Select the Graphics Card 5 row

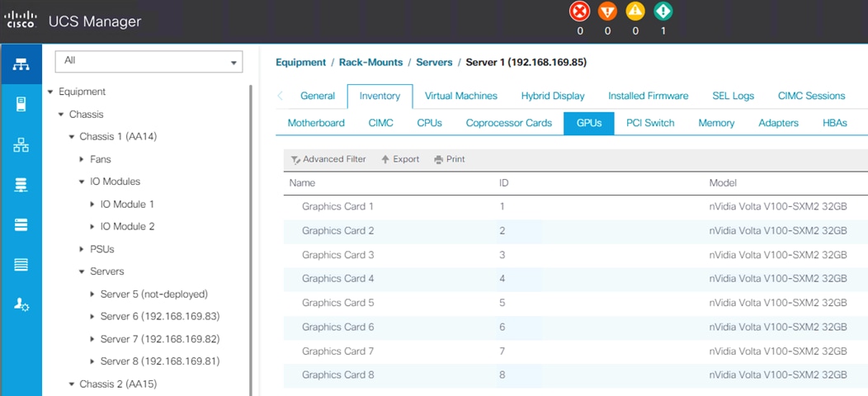coord(576,303)
